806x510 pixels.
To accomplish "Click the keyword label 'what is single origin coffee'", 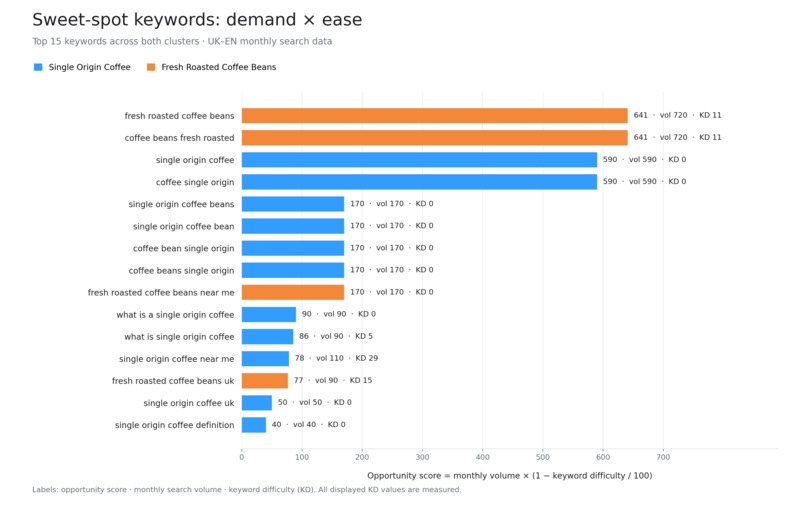I will pos(179,337).
